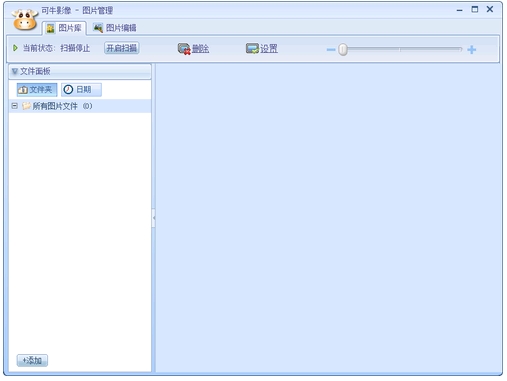Click the 图片库 tab picture icon
The height and width of the screenshot is (381, 507).
click(x=50, y=28)
